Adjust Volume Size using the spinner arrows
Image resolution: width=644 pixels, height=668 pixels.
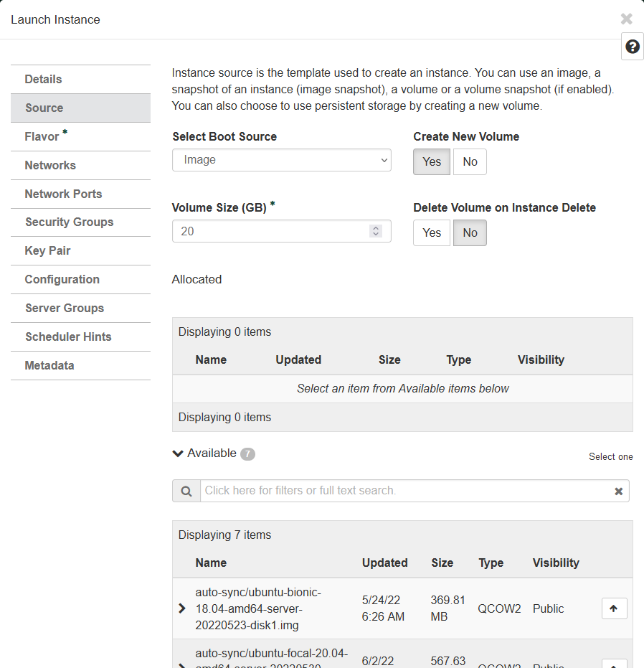coord(376,231)
